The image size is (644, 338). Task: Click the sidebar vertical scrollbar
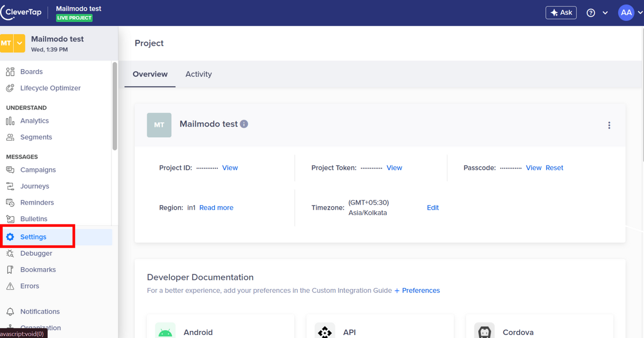coord(115,107)
